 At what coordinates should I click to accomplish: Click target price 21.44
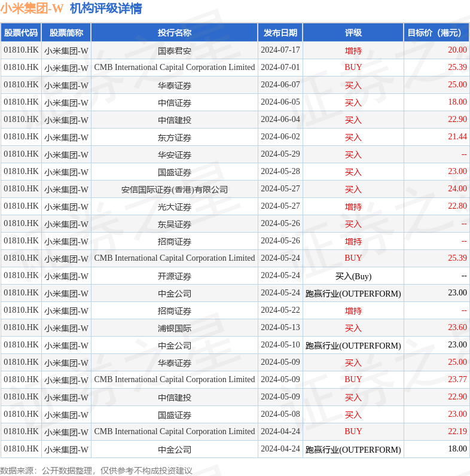[x=457, y=136]
